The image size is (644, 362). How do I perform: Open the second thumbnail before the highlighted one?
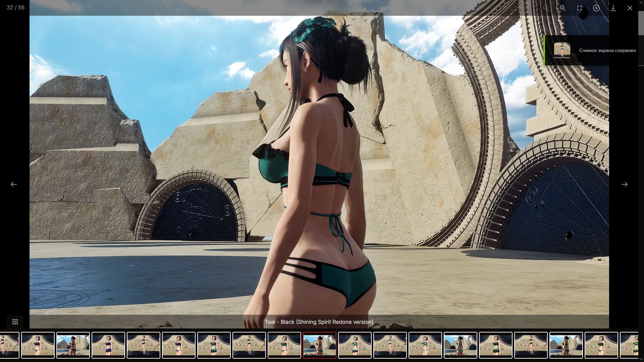(249, 345)
